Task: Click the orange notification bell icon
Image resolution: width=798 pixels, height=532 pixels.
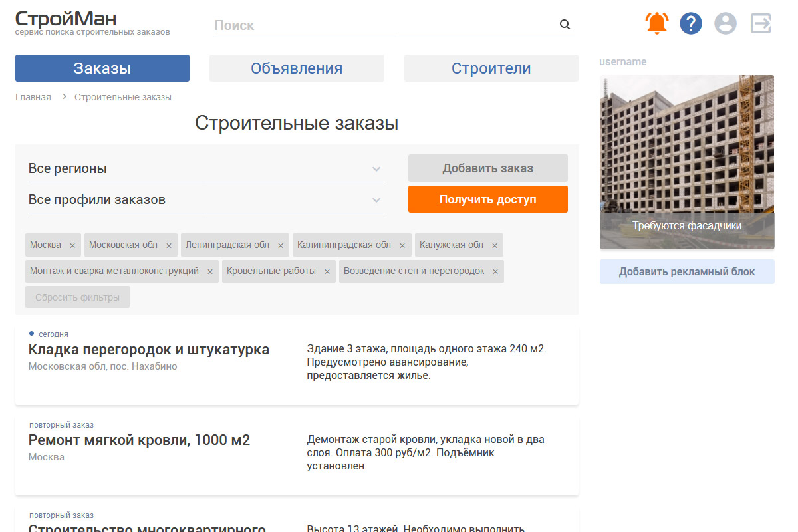Action: tap(657, 24)
